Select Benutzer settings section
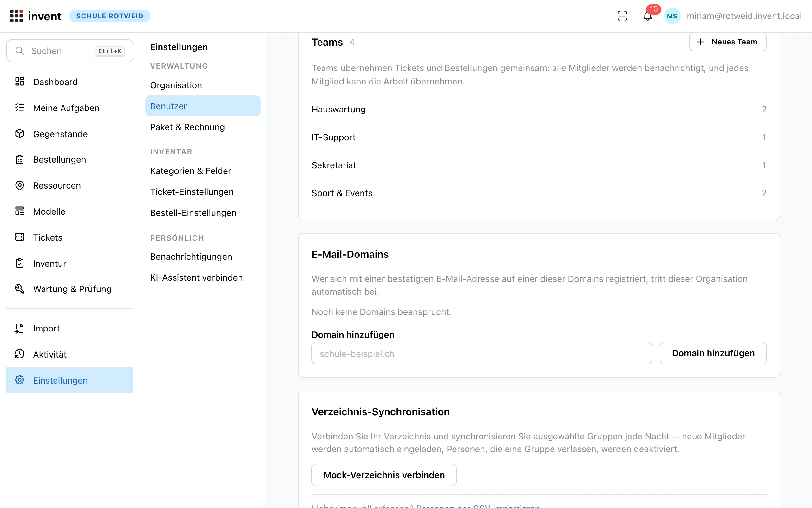The height and width of the screenshot is (508, 812). (x=203, y=106)
